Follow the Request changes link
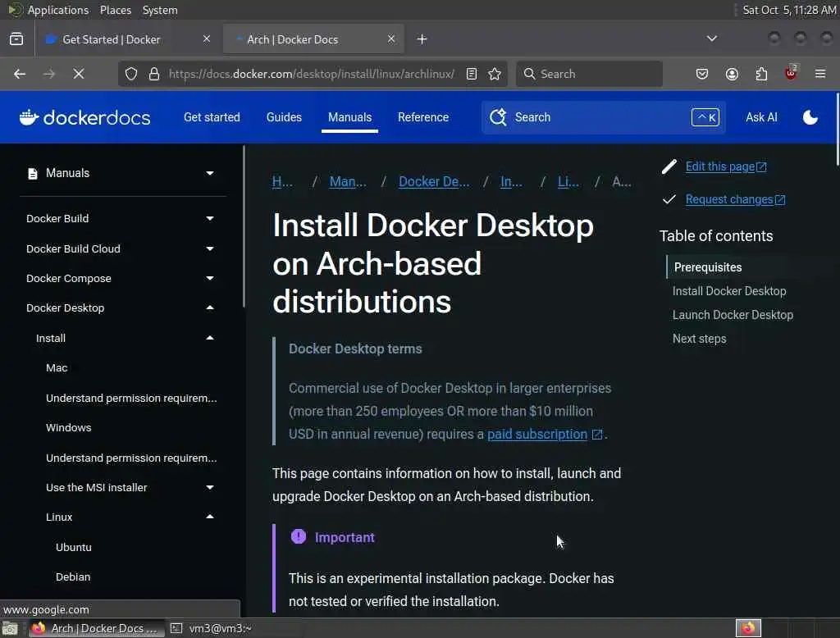 [x=735, y=199]
